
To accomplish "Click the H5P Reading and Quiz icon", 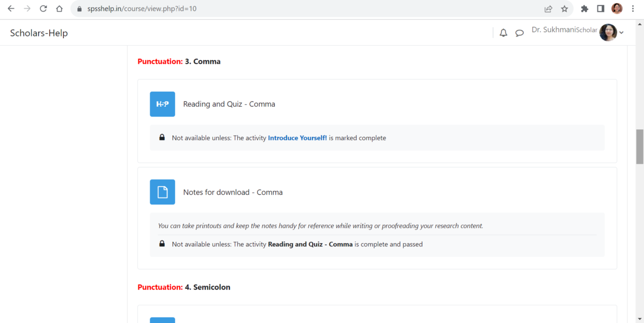I will pyautogui.click(x=162, y=104).
